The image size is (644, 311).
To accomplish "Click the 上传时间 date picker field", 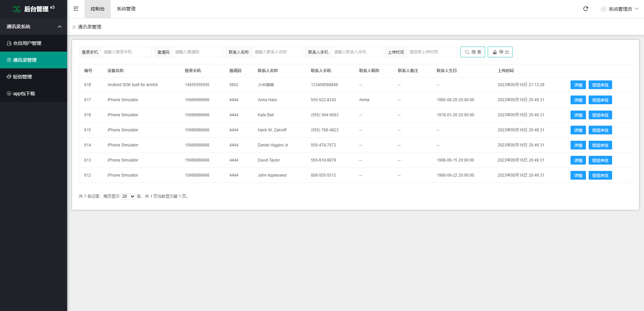I will click(x=432, y=52).
